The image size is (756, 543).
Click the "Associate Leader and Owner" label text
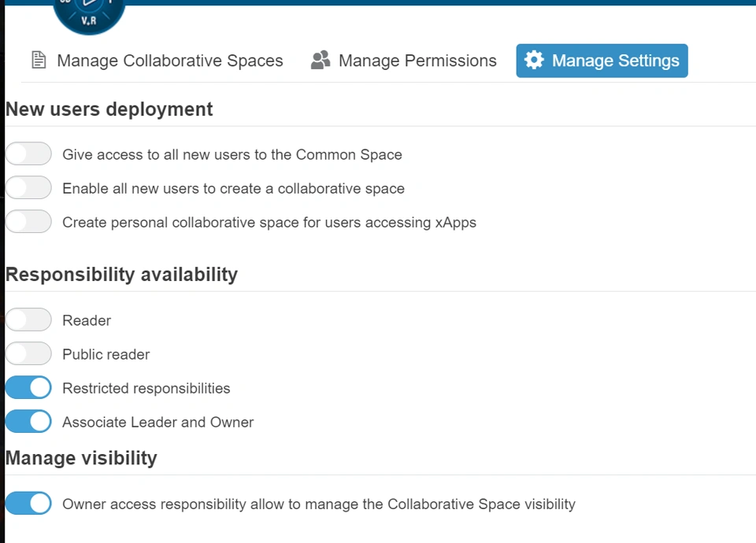coord(158,422)
